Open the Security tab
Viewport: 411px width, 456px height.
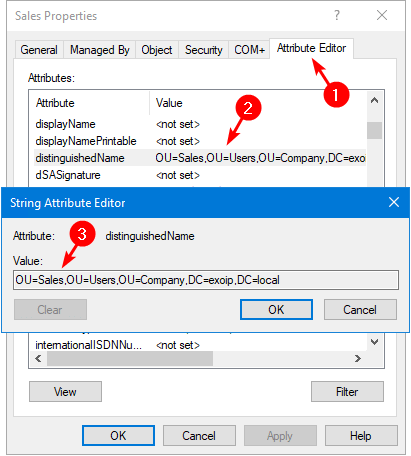coord(203,50)
